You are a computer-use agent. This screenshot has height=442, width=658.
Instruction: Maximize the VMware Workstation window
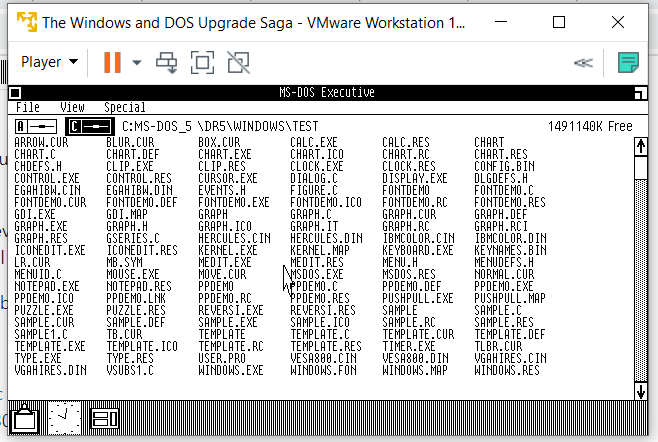coord(559,22)
